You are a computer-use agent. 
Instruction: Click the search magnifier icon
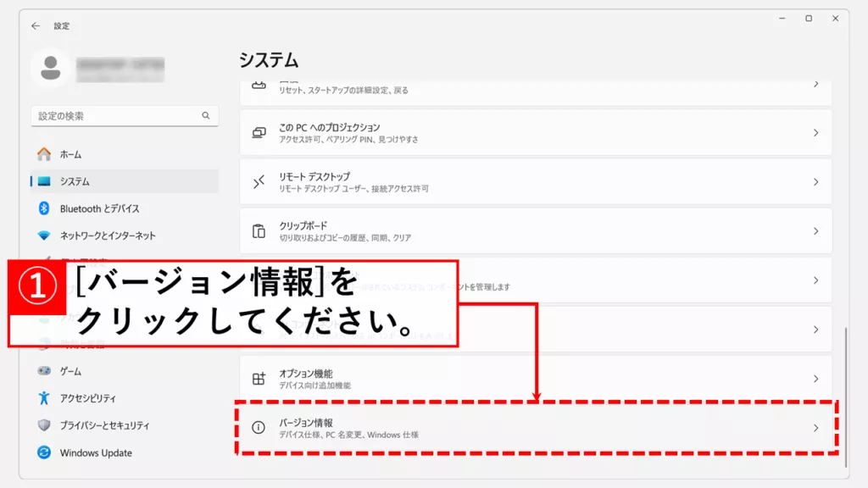pos(206,115)
